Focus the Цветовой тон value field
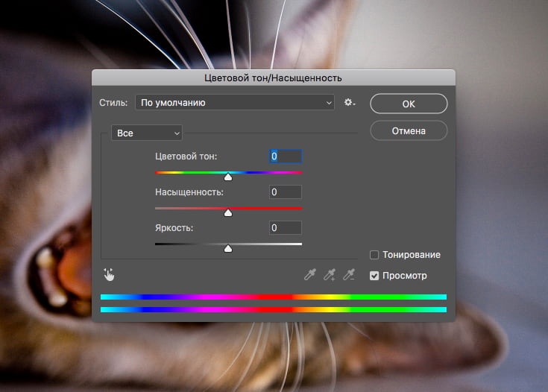Viewport: 548px width, 392px height. pyautogui.click(x=286, y=157)
